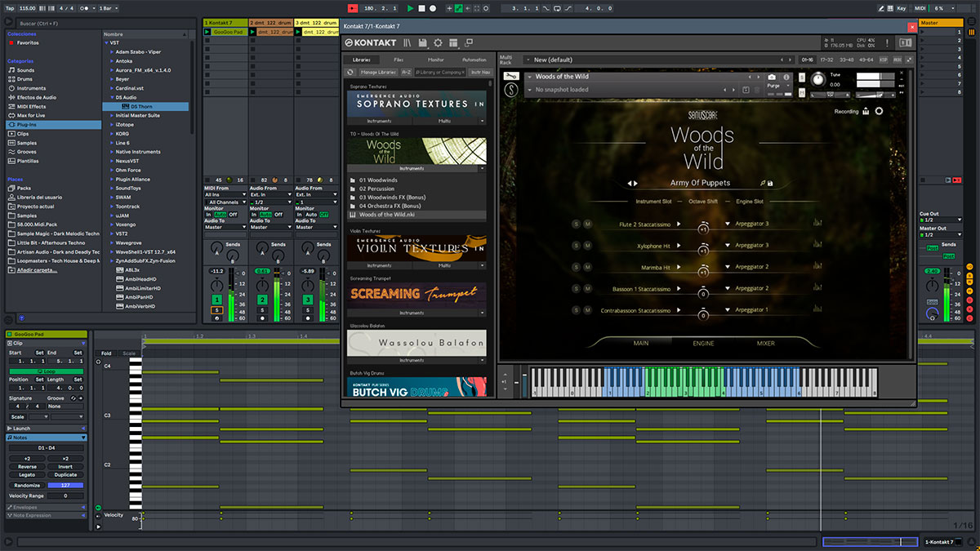This screenshot has width=980, height=551.
Task: Solo the Marimba Hit slot
Action: pyautogui.click(x=575, y=267)
